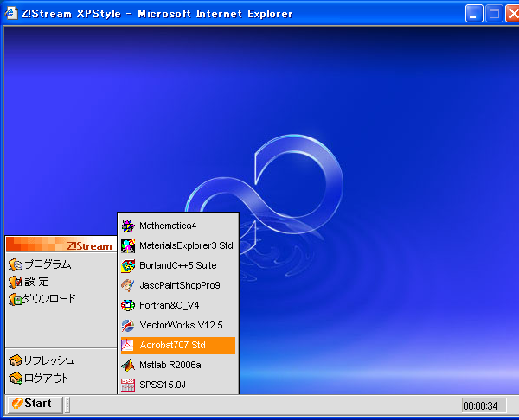Open VectorWorks V12.5 entry

pyautogui.click(x=178, y=326)
